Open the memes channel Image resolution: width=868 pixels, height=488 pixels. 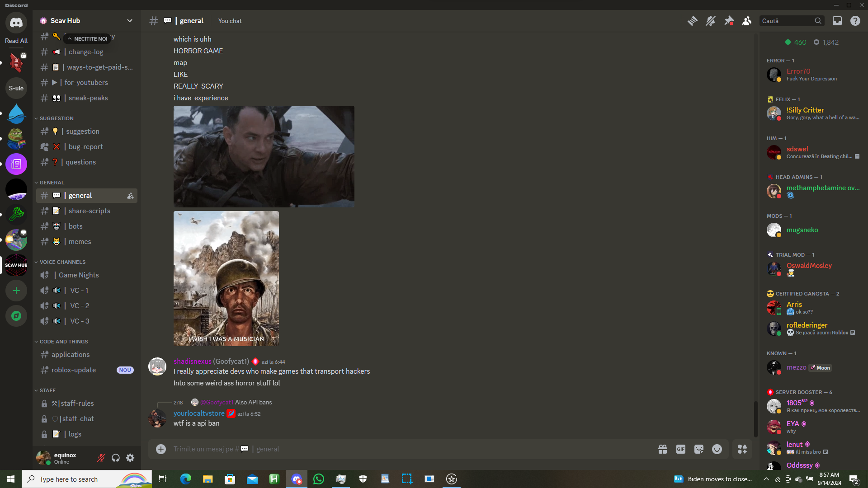coord(80,242)
